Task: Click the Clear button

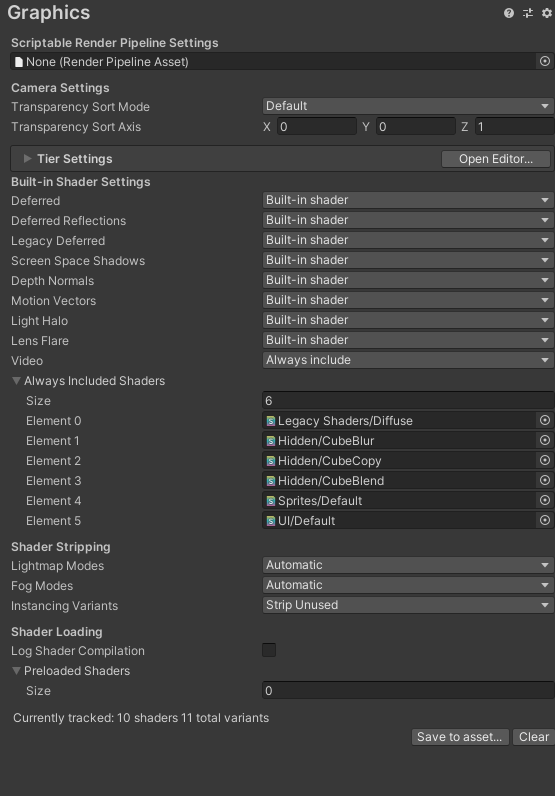Action: coord(534,737)
